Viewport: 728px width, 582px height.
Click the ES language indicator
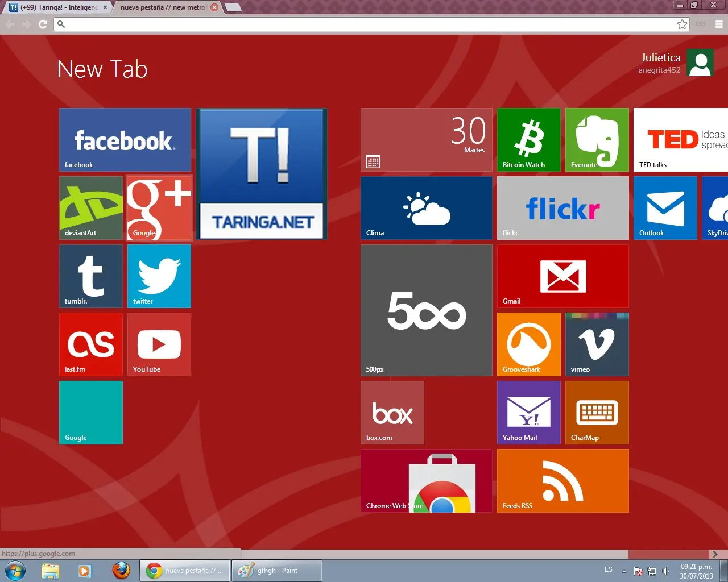pyautogui.click(x=609, y=569)
